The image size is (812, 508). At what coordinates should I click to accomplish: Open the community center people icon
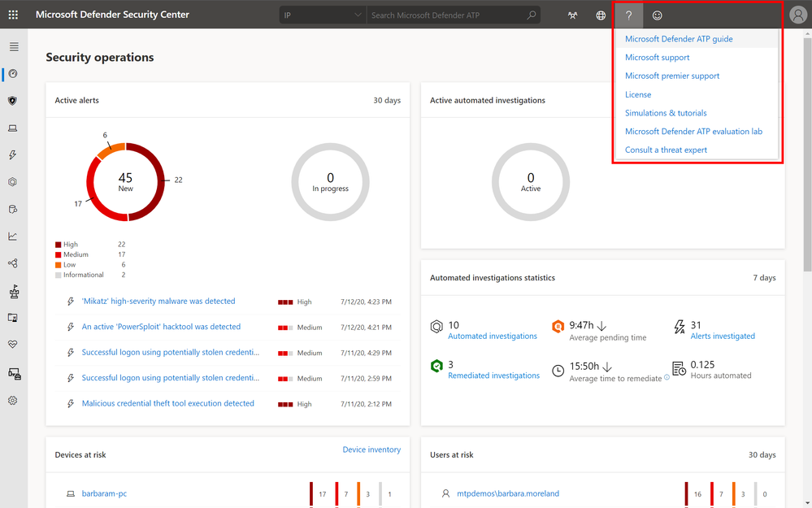pos(572,15)
